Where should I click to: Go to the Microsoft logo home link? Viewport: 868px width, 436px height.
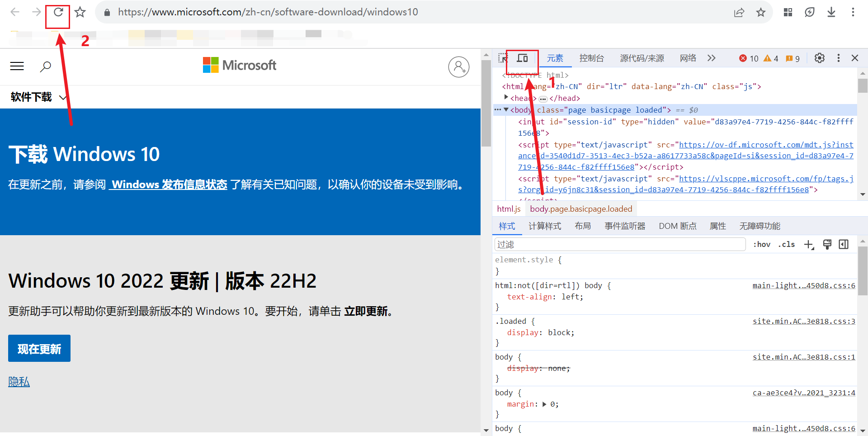(x=240, y=65)
